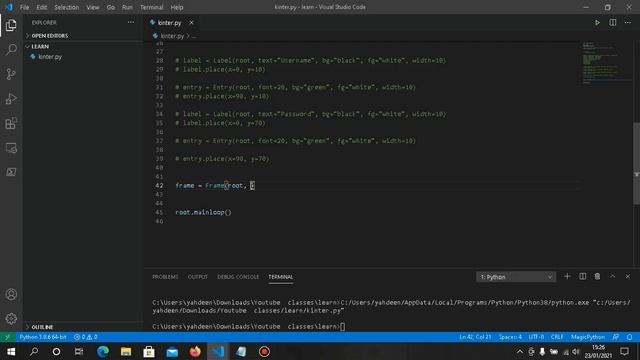640x360 pixels.
Task: Change language mode via MagicPython
Action: click(588, 337)
